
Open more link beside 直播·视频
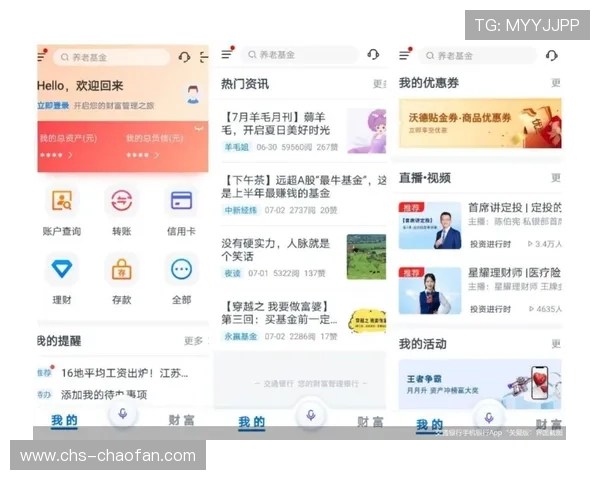pyautogui.click(x=556, y=178)
